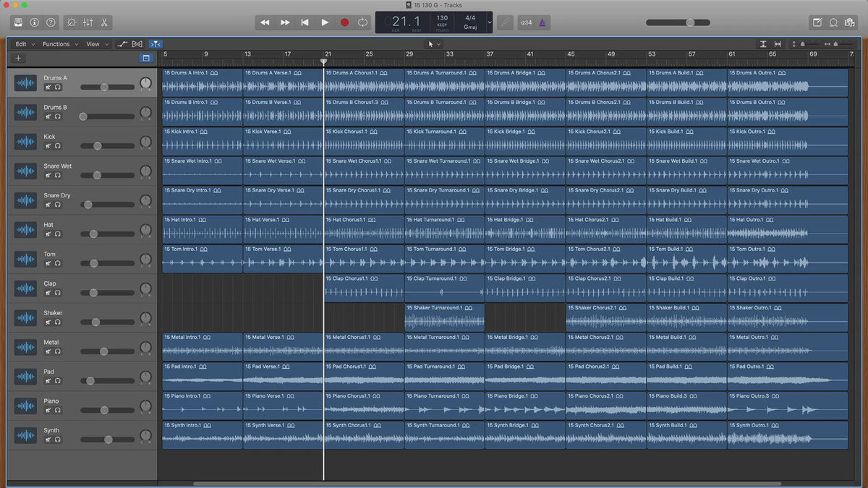Solo the Kick track with headphone button
The height and width of the screenshot is (488, 868).
point(58,146)
